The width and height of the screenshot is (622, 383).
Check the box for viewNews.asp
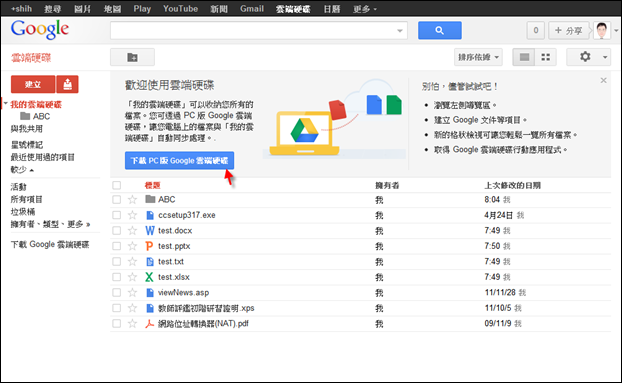click(x=116, y=292)
